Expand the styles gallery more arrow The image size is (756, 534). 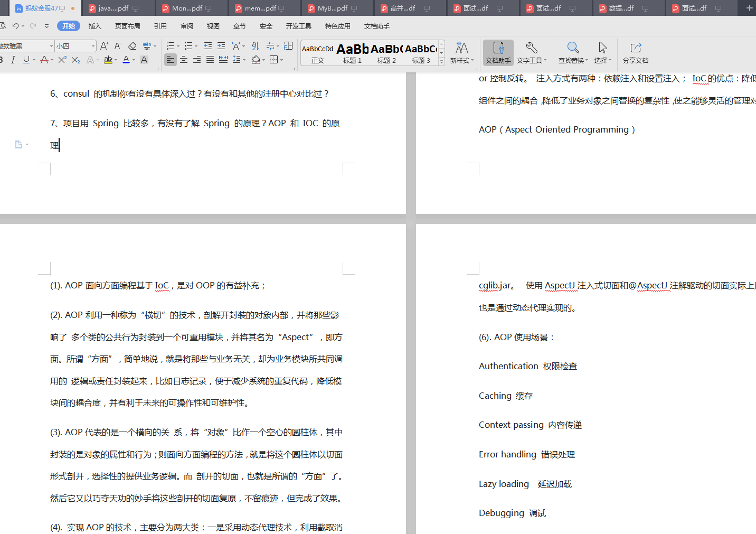442,62
